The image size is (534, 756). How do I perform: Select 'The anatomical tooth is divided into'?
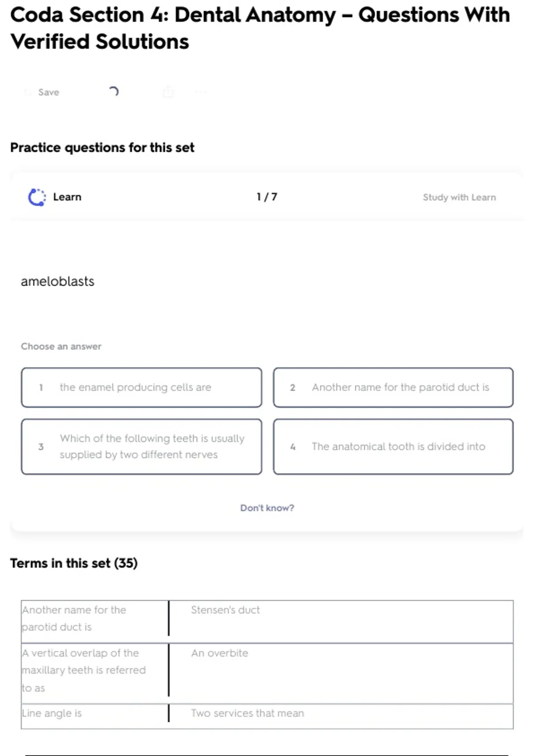[393, 446]
